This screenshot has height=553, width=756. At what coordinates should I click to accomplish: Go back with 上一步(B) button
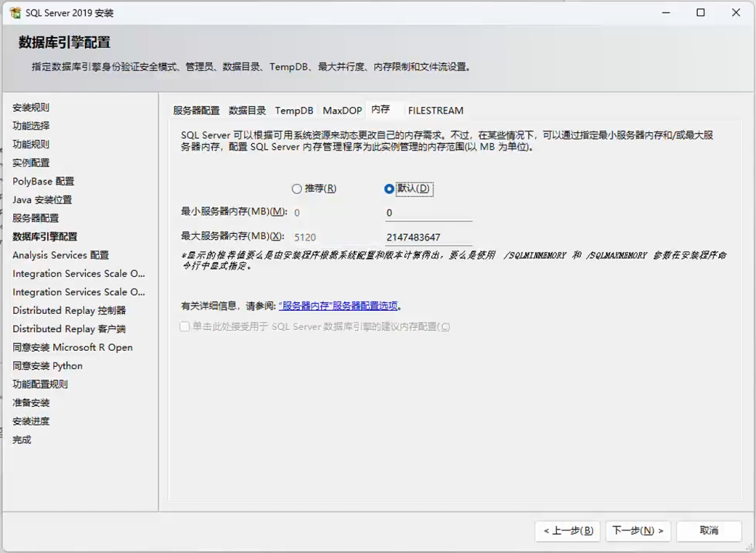pyautogui.click(x=568, y=531)
